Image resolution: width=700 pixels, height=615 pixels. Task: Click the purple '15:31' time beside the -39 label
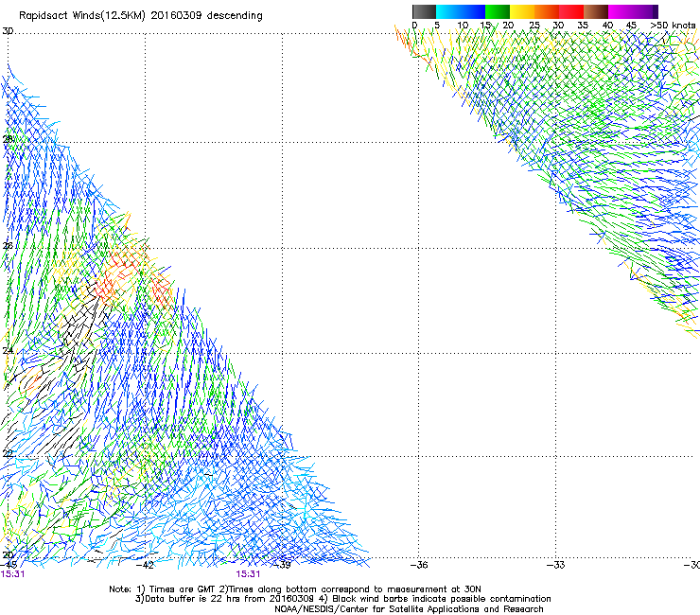point(248,574)
